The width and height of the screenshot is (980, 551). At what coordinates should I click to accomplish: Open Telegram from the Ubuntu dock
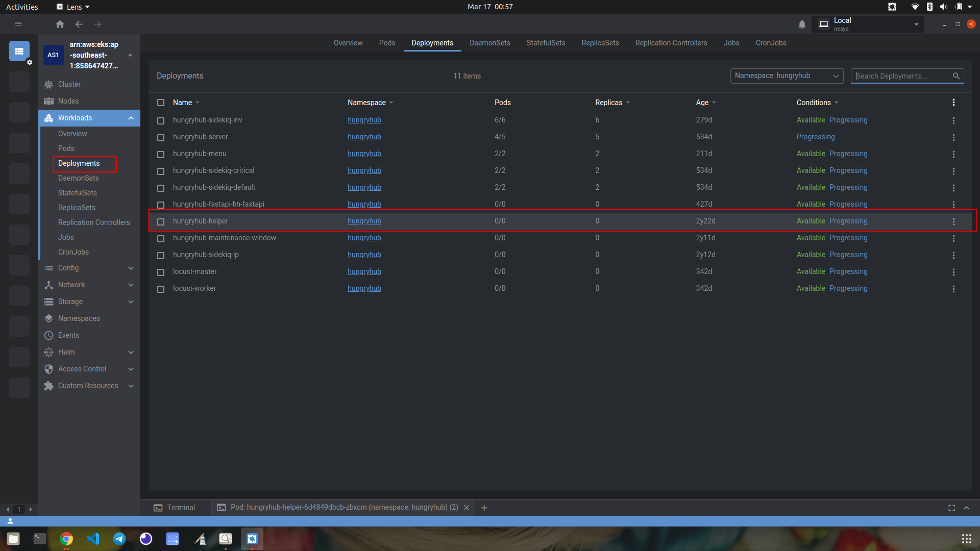[x=119, y=539]
